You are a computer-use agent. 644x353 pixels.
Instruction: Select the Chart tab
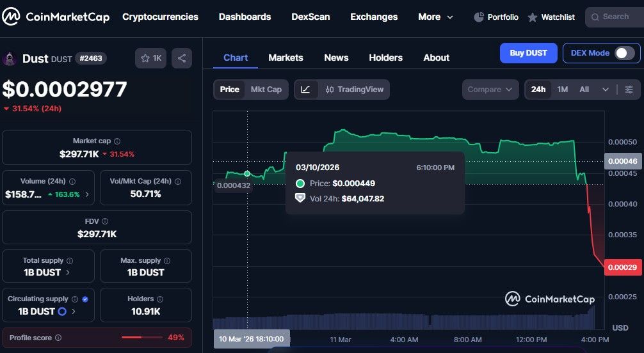pyautogui.click(x=236, y=58)
